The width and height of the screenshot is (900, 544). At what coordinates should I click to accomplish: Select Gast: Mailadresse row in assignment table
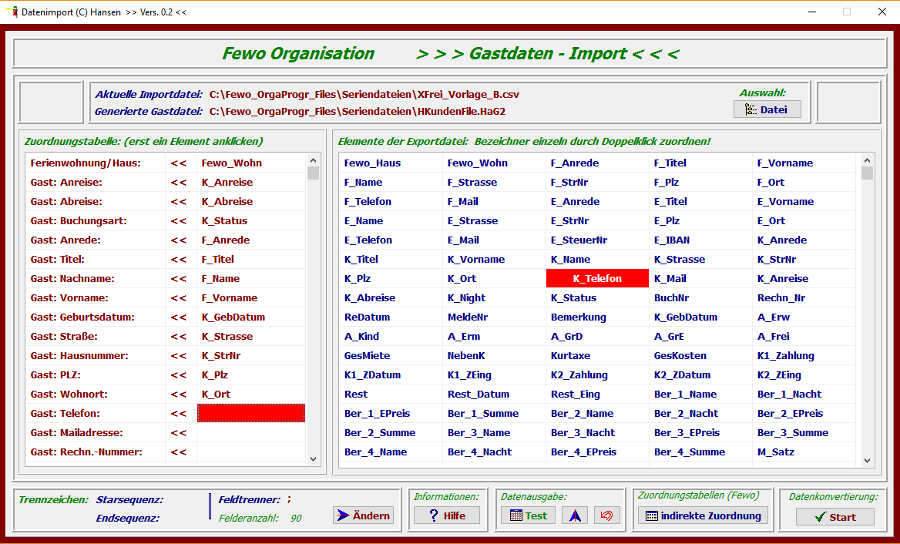79,433
